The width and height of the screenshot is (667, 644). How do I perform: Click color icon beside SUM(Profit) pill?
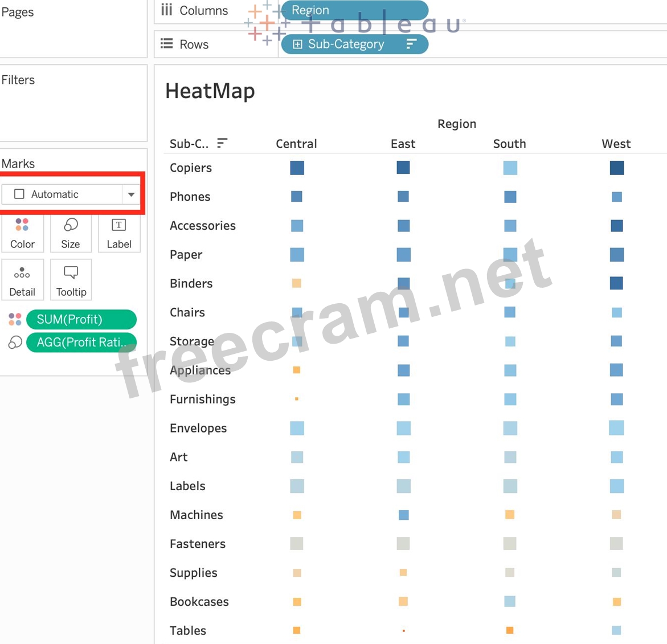tap(15, 319)
